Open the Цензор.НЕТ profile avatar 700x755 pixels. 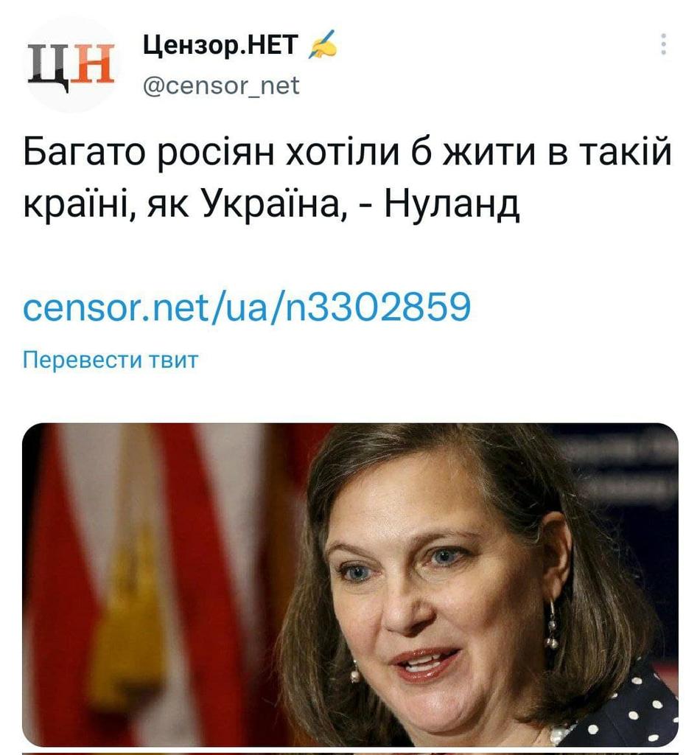(71, 66)
